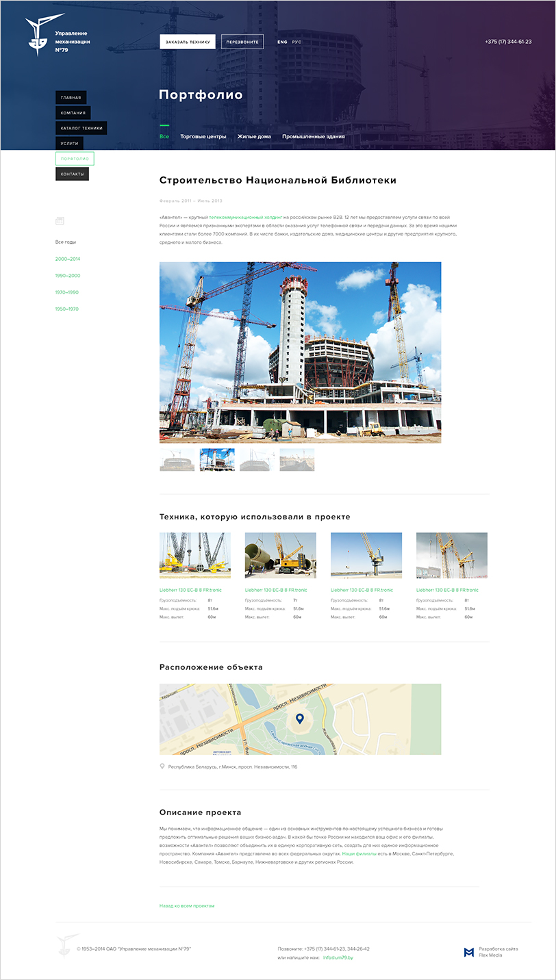Click the Flex Media logo in footer

tap(469, 952)
